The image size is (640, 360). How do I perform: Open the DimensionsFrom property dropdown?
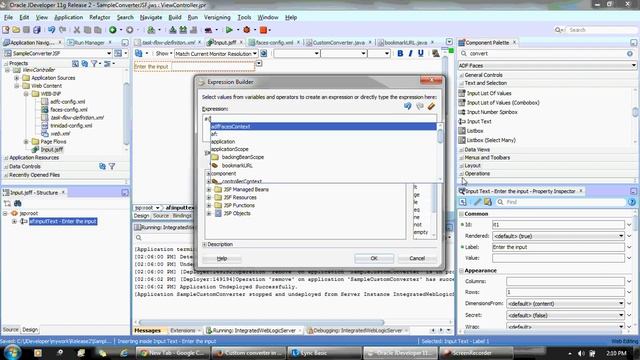point(621,304)
